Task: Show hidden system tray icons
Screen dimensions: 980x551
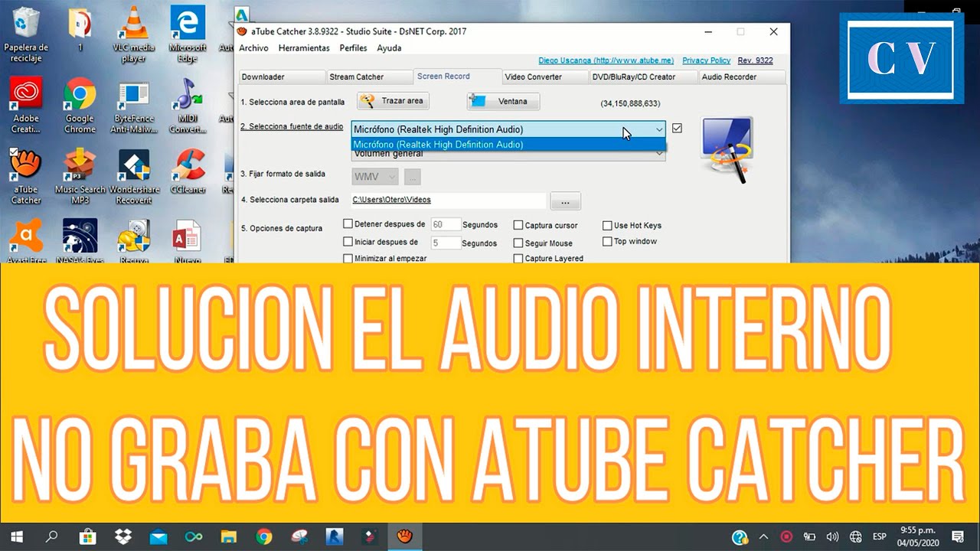Action: (763, 536)
